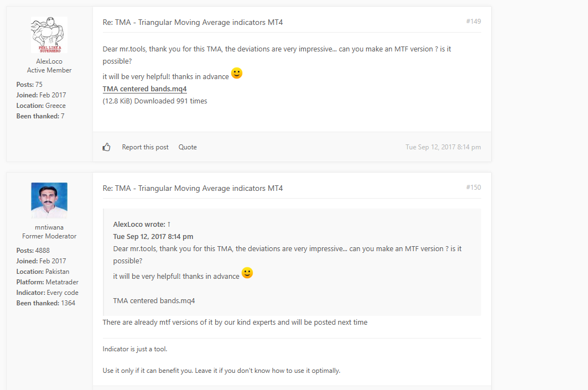The width and height of the screenshot is (588, 390).
Task: Click the 'AlexLoco wrote:' quote author link
Action: [139, 224]
